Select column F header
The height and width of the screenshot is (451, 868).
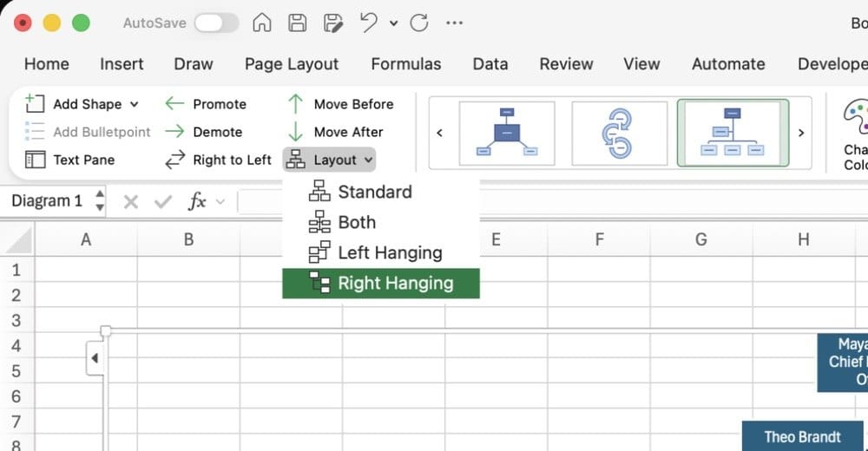599,239
